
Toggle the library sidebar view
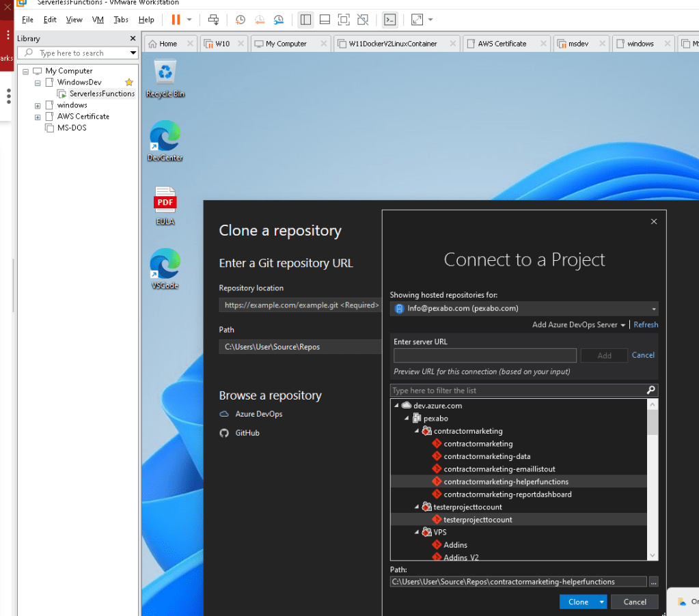[305, 20]
